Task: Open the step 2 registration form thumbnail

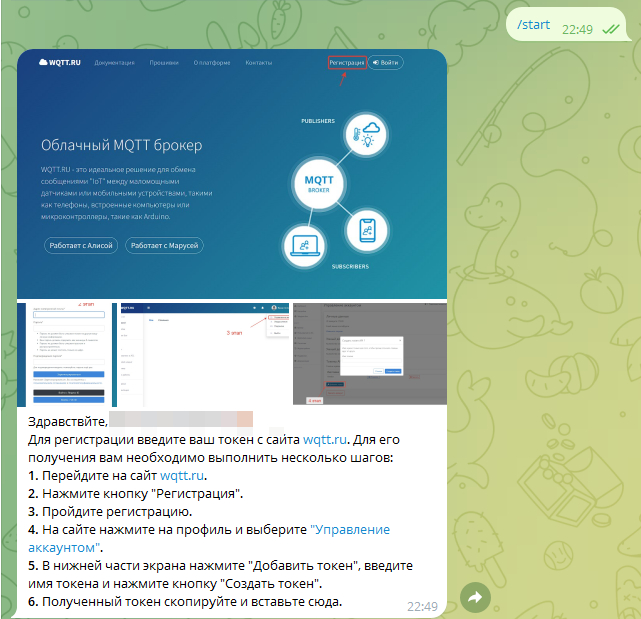Action: (68, 353)
